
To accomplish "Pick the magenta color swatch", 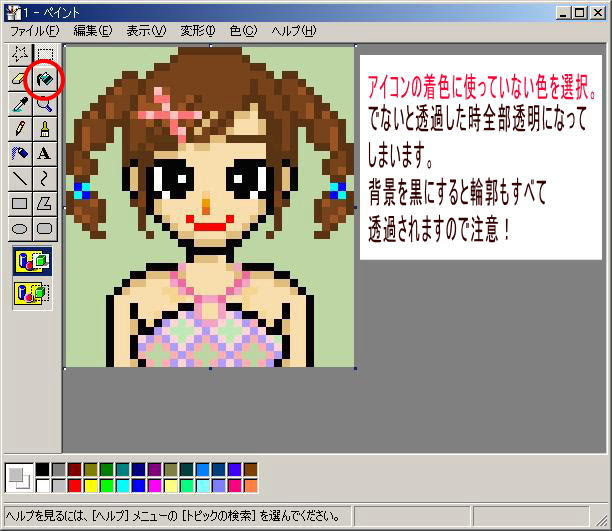I will tap(155, 485).
